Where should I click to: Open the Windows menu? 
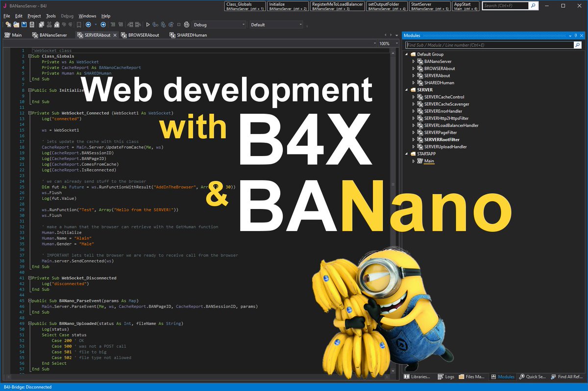[x=88, y=16]
